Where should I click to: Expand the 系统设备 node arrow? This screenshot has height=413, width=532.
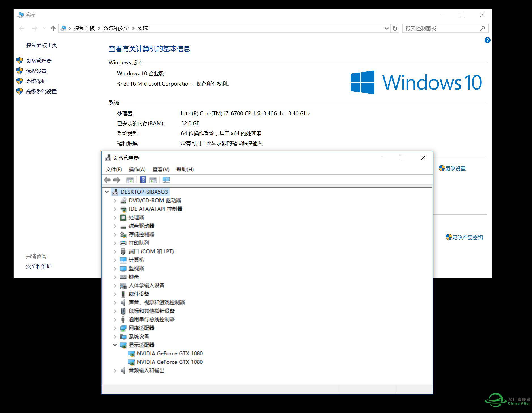click(x=115, y=336)
